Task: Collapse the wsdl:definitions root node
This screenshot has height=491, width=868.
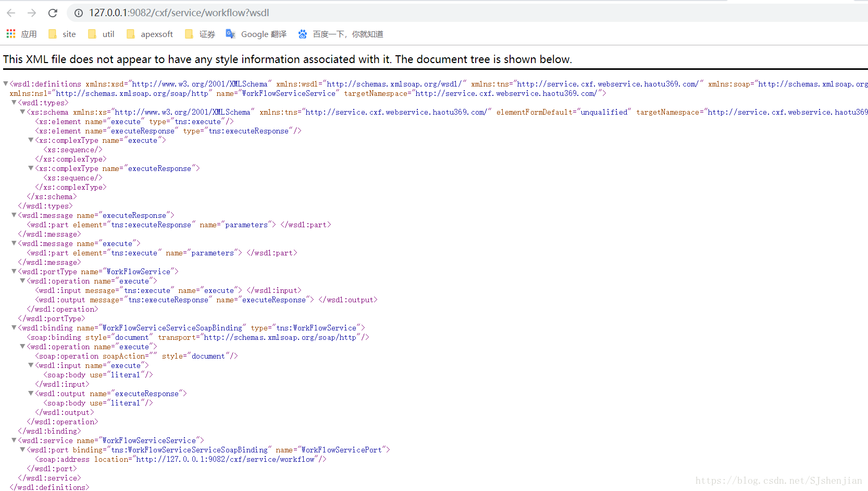Action: [x=6, y=83]
